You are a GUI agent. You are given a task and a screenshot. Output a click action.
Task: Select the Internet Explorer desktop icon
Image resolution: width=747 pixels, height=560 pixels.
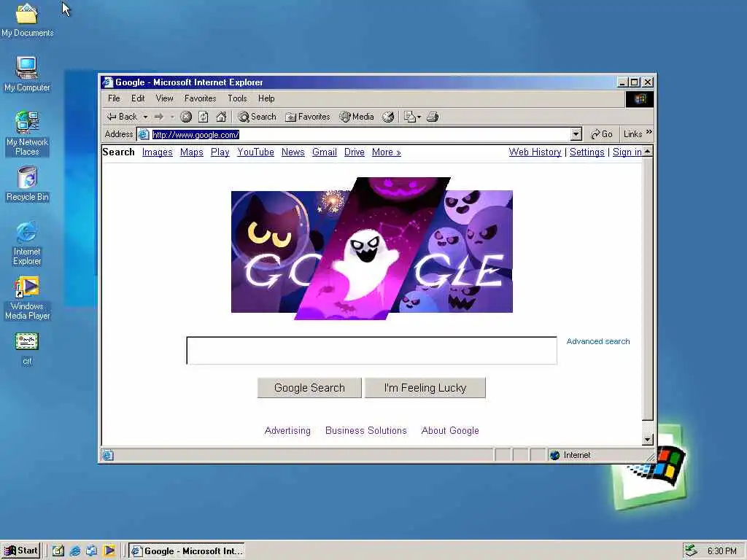tap(27, 243)
